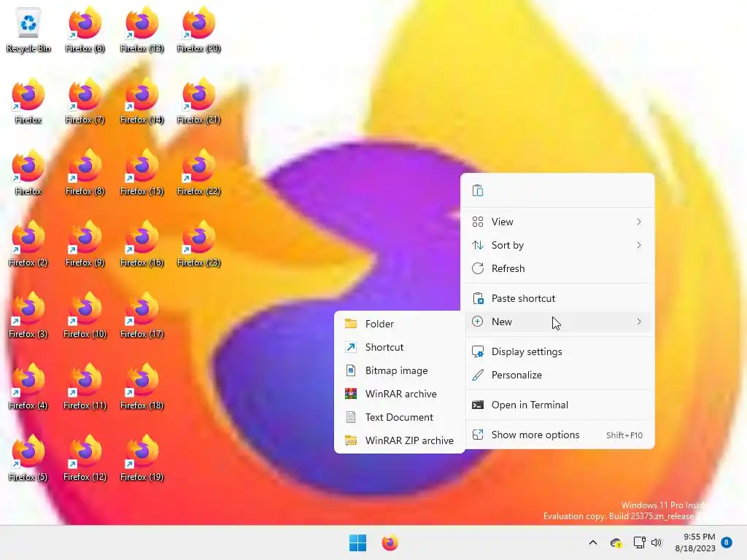
Task: Open Firefox from the taskbar
Action: 390,542
